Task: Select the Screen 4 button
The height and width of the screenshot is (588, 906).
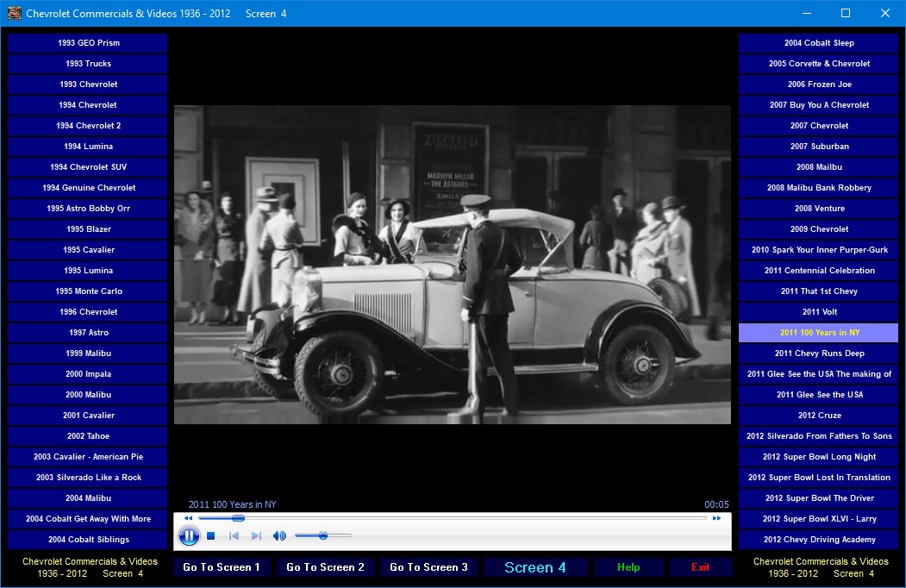Action: 535,567
